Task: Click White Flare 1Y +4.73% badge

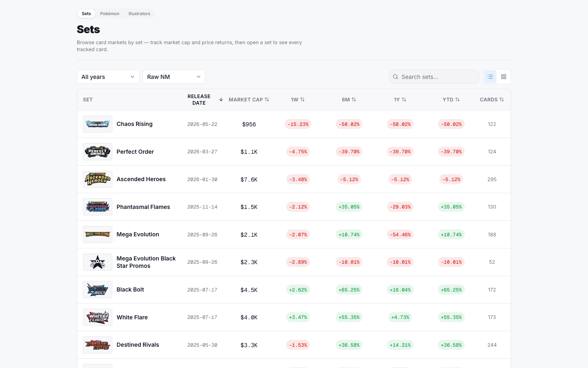Action: (400, 317)
